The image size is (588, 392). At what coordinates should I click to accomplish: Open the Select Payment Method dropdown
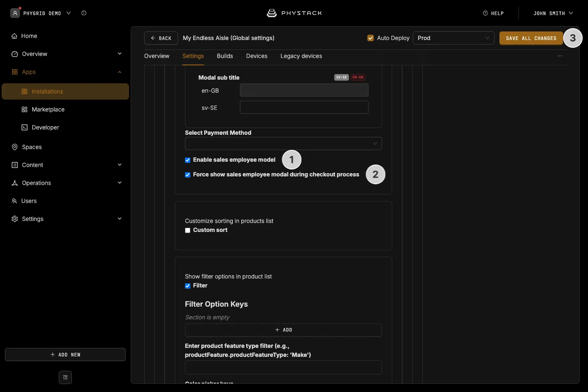283,144
